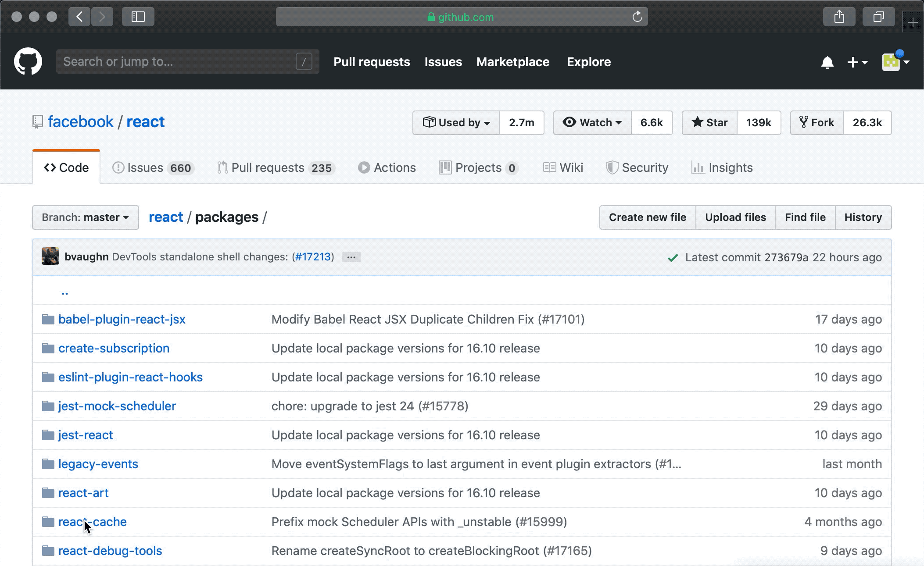Focus the Search or jump to field

coord(188,61)
